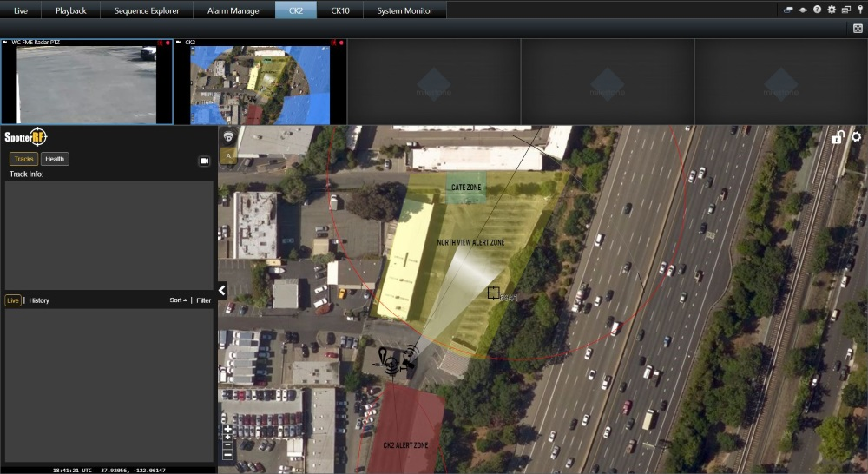Screen dimensions: 868x474
Task: Open the Filter options
Action: click(203, 300)
